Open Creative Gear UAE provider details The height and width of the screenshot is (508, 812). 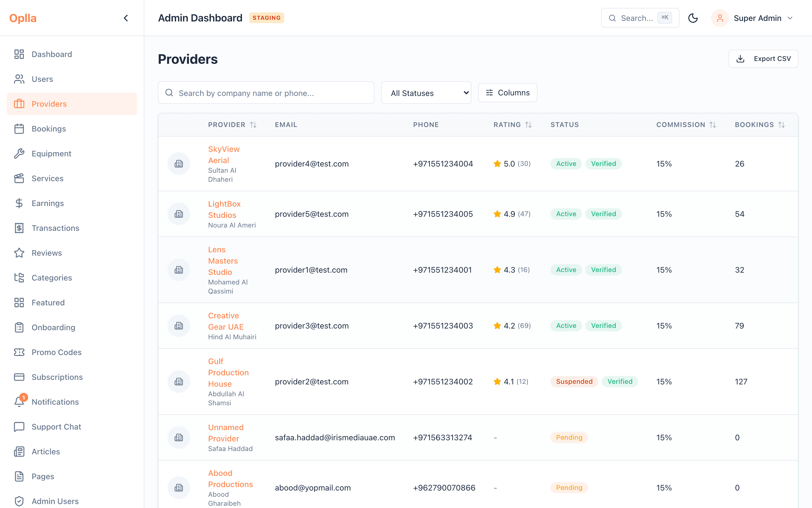[226, 321]
